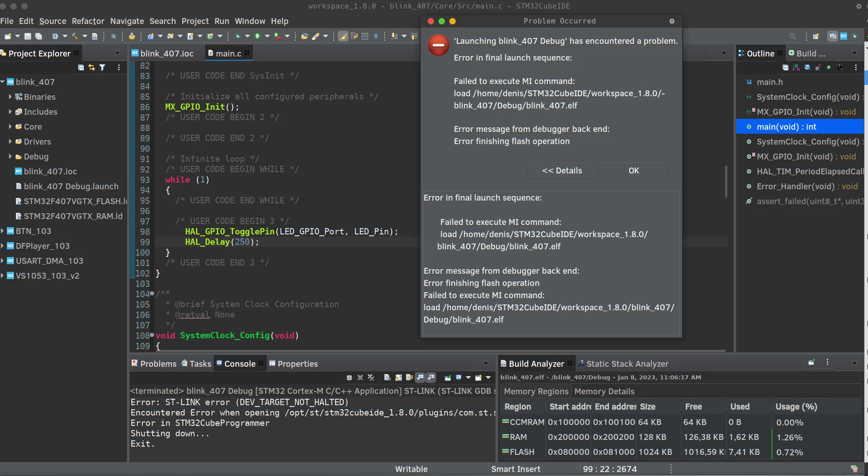Click the Debug bug icon in toolbar

point(238,36)
